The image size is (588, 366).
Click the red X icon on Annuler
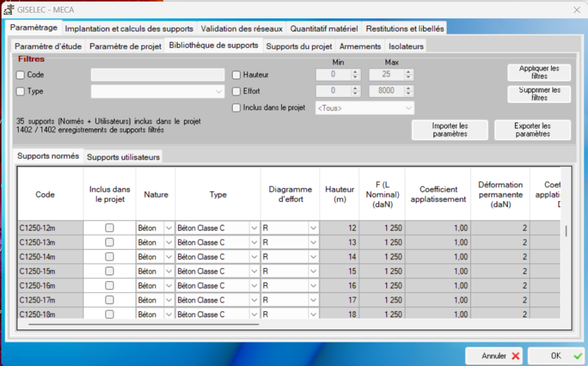515,356
